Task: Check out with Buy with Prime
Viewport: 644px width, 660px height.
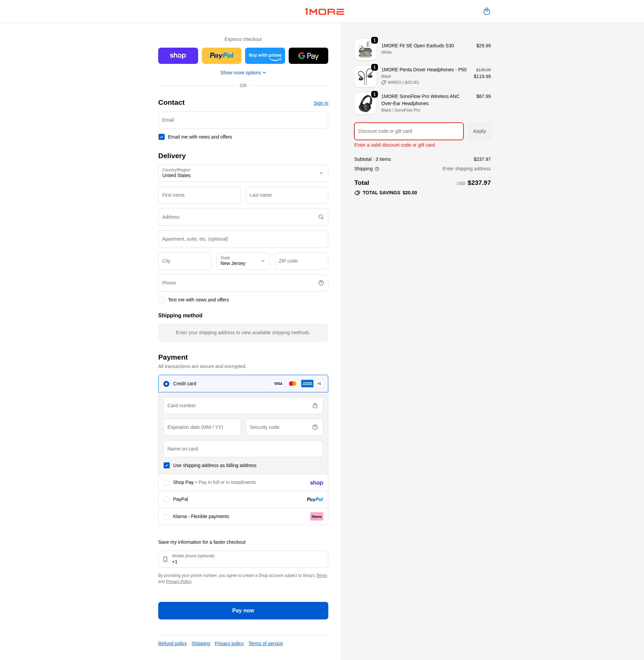Action: coord(265,55)
